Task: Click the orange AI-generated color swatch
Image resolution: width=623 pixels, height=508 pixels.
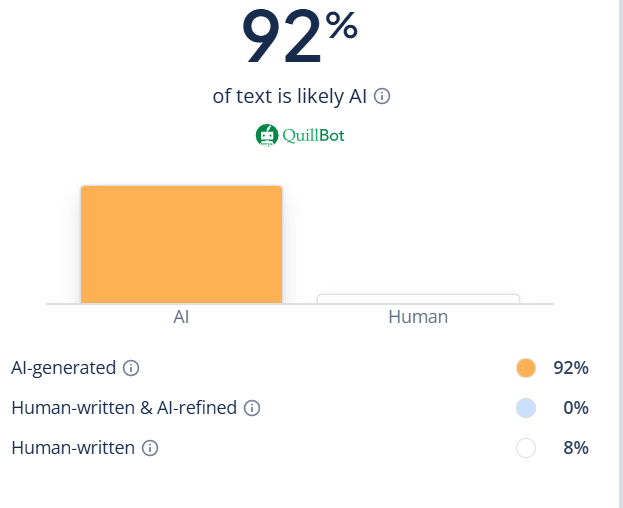Action: point(526,368)
